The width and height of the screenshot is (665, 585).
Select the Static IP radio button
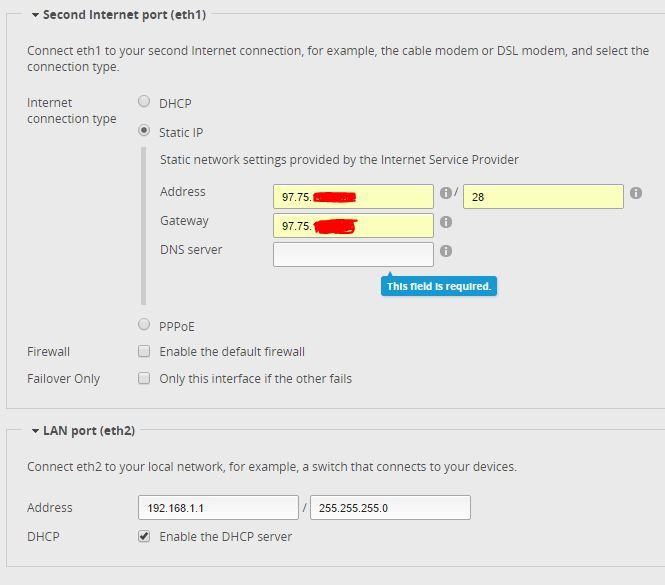(x=144, y=131)
